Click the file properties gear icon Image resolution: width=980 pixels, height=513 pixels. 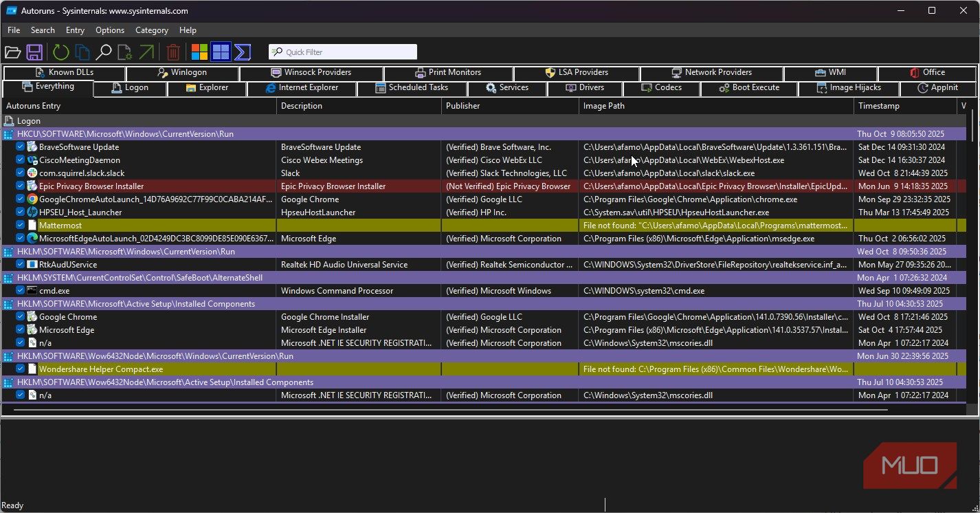pos(124,52)
